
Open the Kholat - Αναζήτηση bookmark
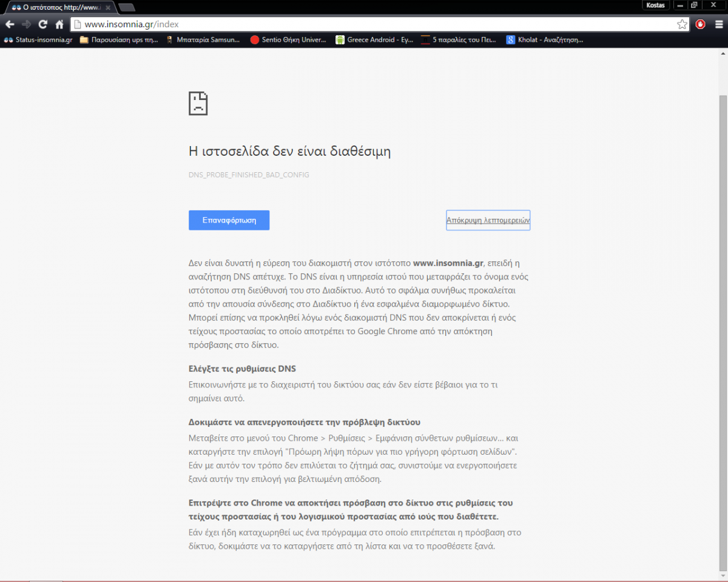[x=545, y=40]
